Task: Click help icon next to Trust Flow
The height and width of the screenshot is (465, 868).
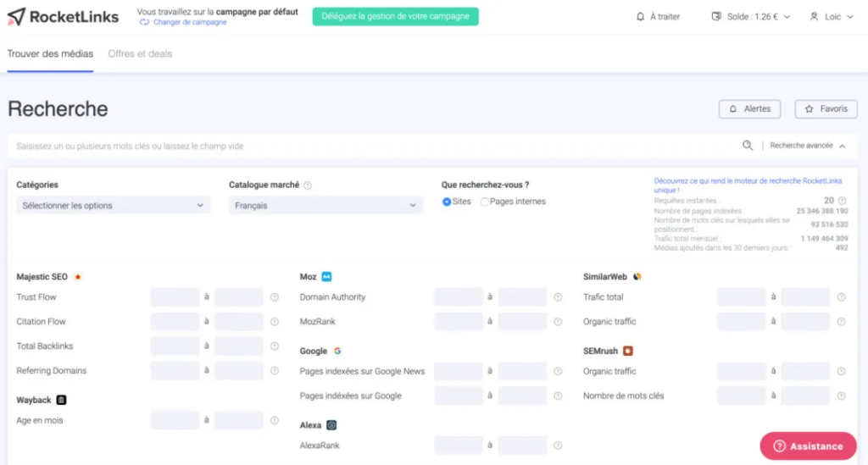Action: coord(275,297)
